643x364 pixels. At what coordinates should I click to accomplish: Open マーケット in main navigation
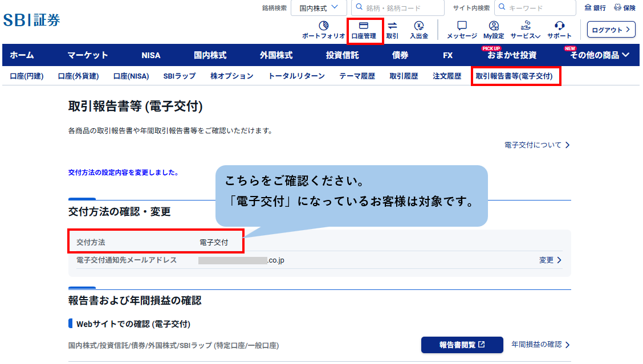click(x=88, y=55)
